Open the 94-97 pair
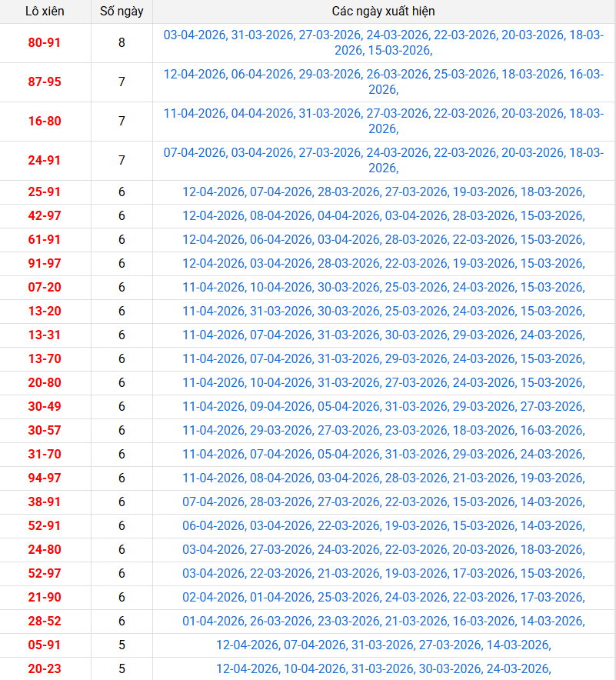This screenshot has height=680, width=616. pos(45,478)
